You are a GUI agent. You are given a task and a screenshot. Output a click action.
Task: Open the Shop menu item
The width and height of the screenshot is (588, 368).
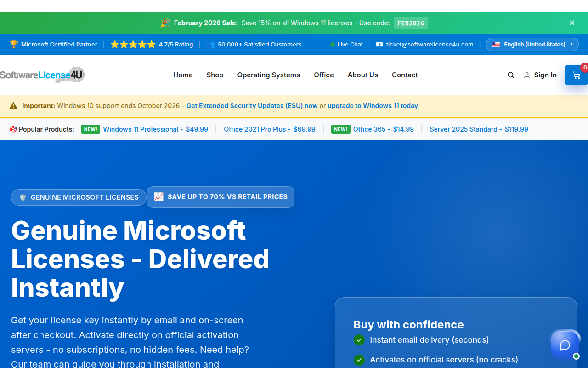(x=215, y=75)
